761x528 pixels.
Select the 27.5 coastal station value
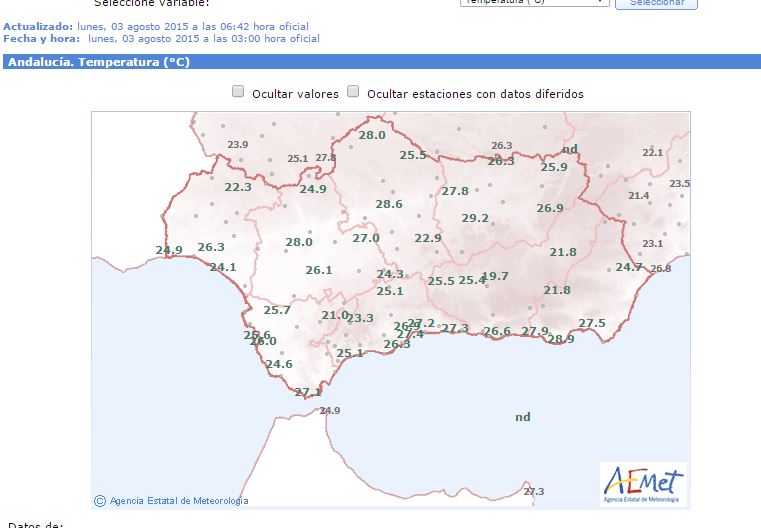tap(592, 323)
